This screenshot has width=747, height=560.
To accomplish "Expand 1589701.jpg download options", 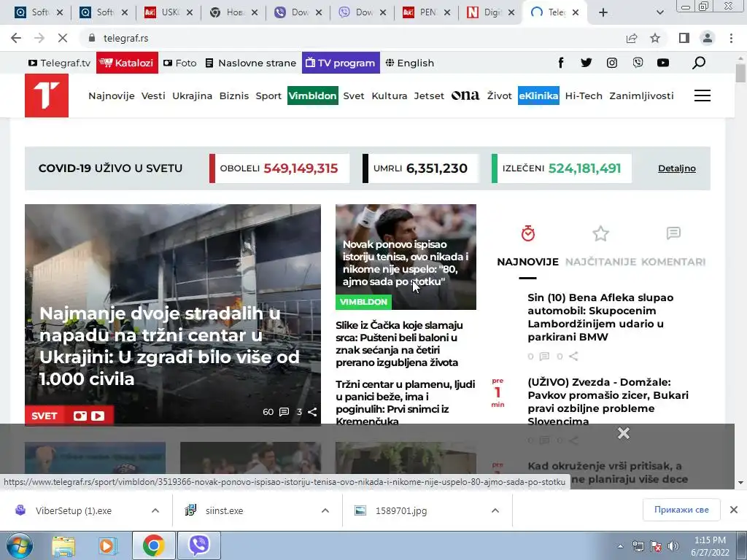I will (x=495, y=510).
